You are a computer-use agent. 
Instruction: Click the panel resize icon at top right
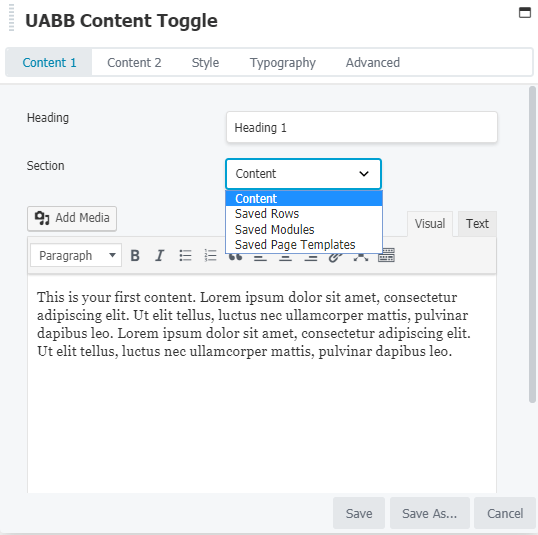click(525, 13)
